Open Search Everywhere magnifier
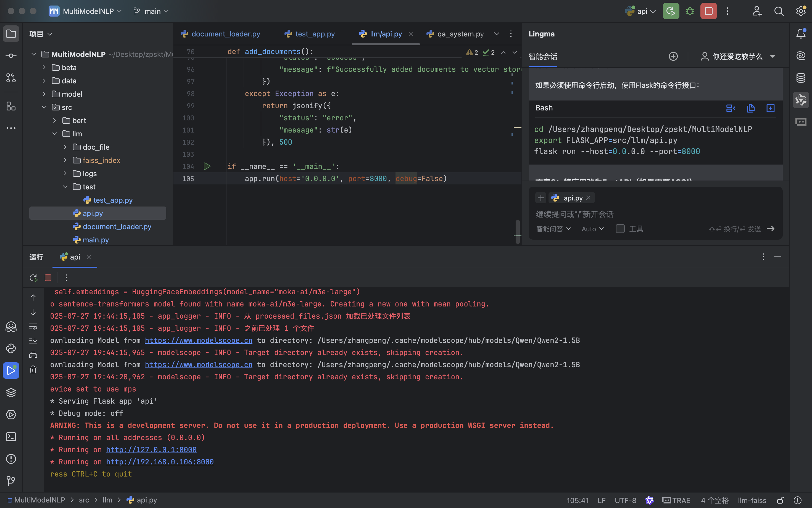The width and height of the screenshot is (812, 508). click(x=779, y=11)
